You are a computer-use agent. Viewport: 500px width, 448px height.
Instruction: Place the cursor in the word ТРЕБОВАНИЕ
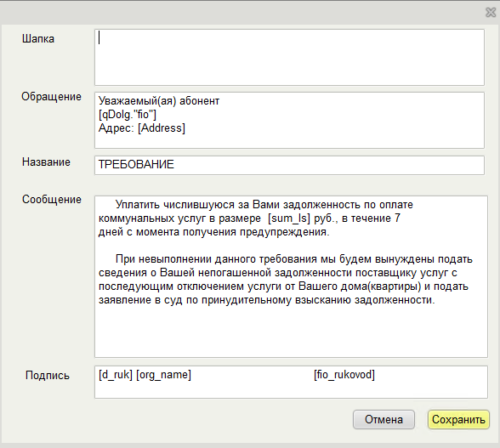[136, 165]
